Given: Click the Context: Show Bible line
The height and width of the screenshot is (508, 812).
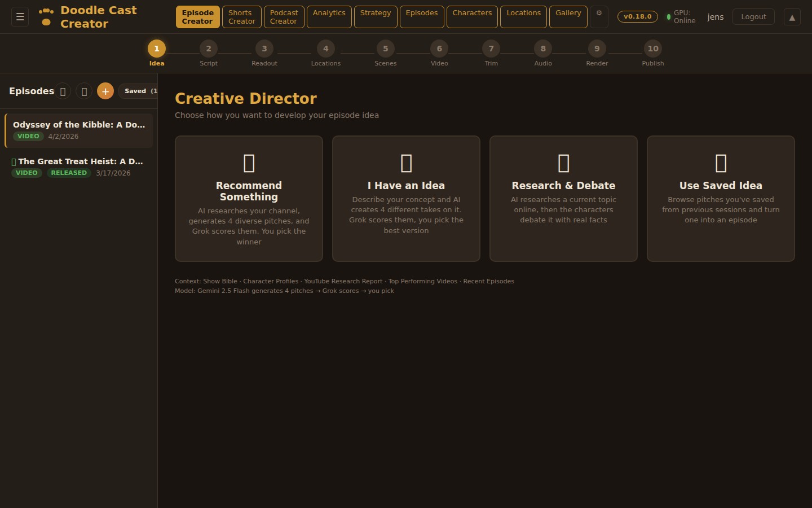Looking at the screenshot, I should (x=345, y=281).
